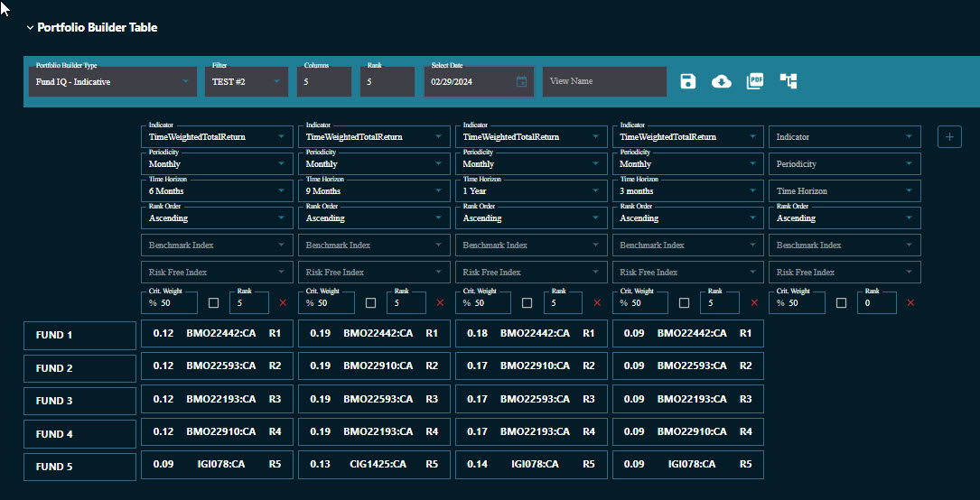Enable the checkbox in the fifth empty column
Screen dimensions: 980x500
click(x=842, y=303)
